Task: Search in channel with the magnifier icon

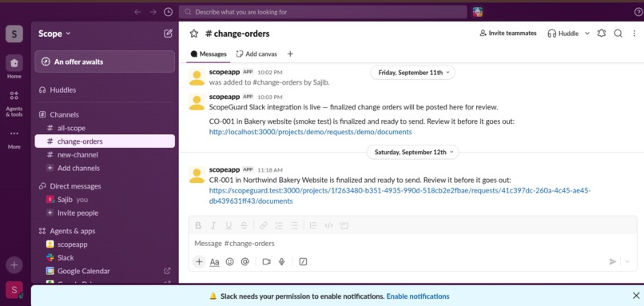Action: pyautogui.click(x=618, y=34)
